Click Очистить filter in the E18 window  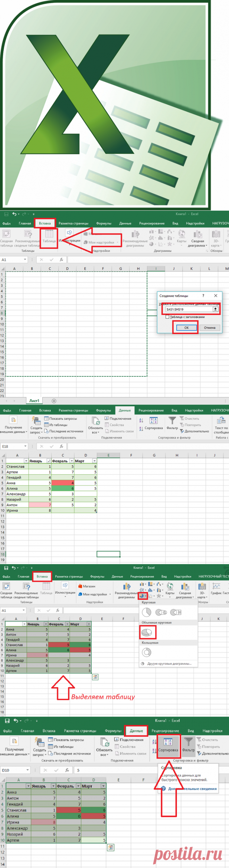coord(189,419)
